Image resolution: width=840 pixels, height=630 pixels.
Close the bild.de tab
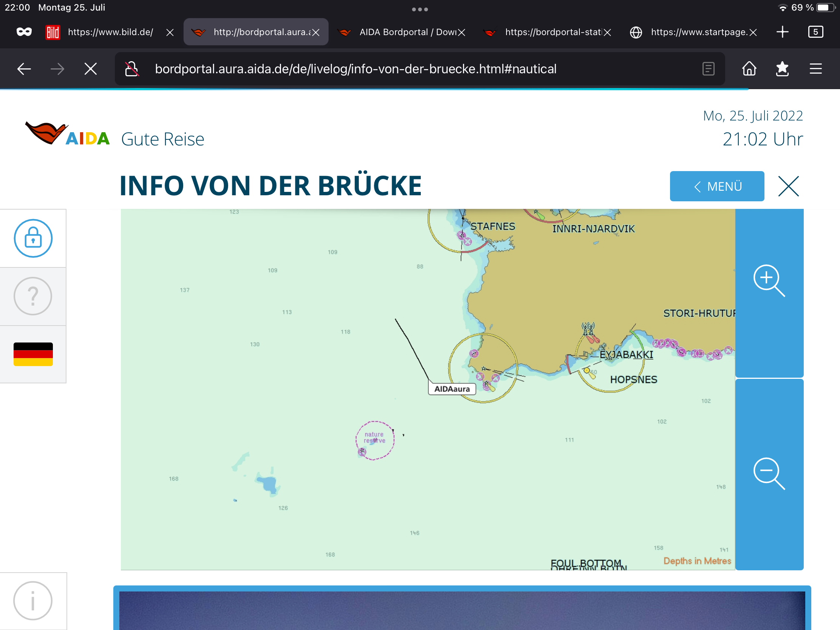(170, 32)
